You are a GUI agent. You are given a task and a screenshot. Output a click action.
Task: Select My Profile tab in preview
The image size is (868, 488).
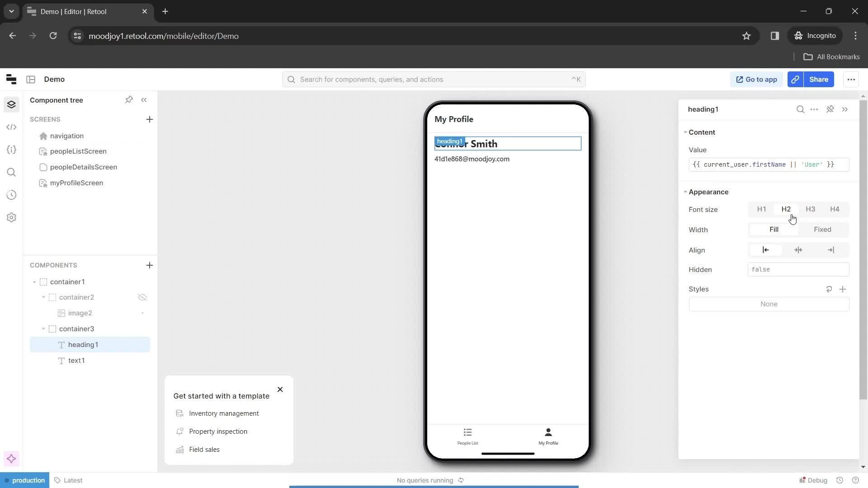point(548,436)
